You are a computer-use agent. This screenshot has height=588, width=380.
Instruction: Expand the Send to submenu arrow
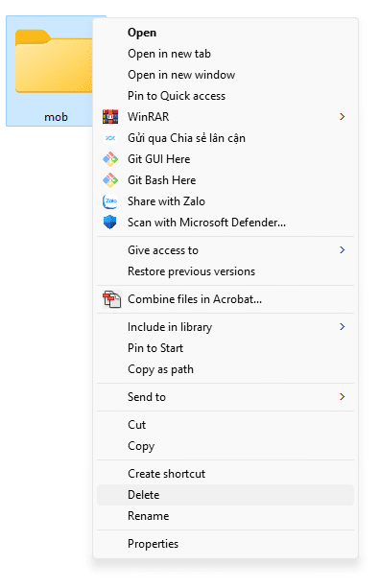342,397
